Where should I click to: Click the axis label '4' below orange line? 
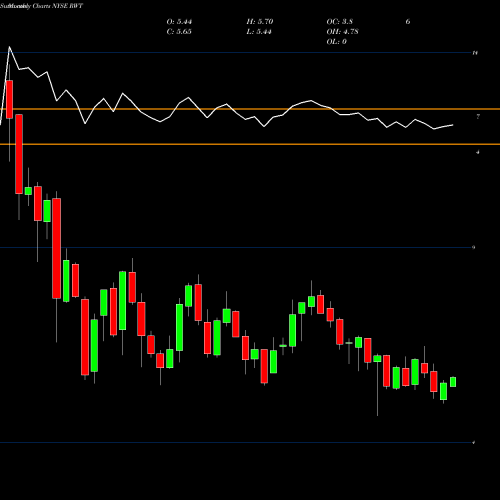pyautogui.click(x=478, y=152)
